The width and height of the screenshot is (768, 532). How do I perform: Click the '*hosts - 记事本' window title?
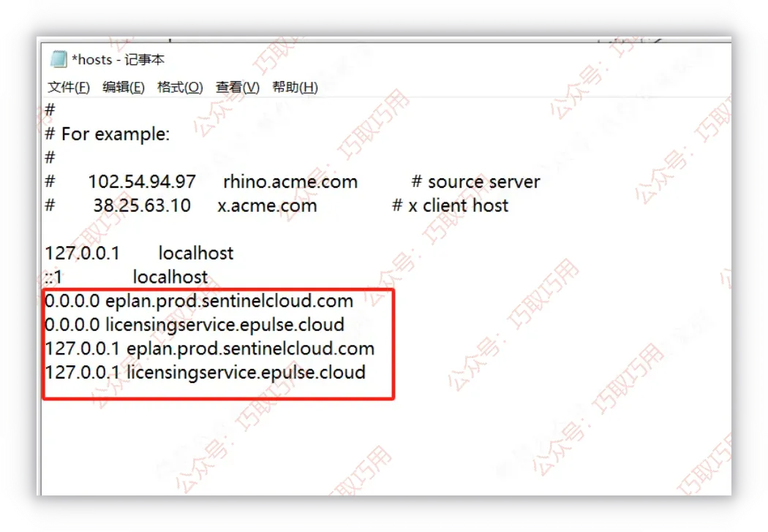[118, 60]
